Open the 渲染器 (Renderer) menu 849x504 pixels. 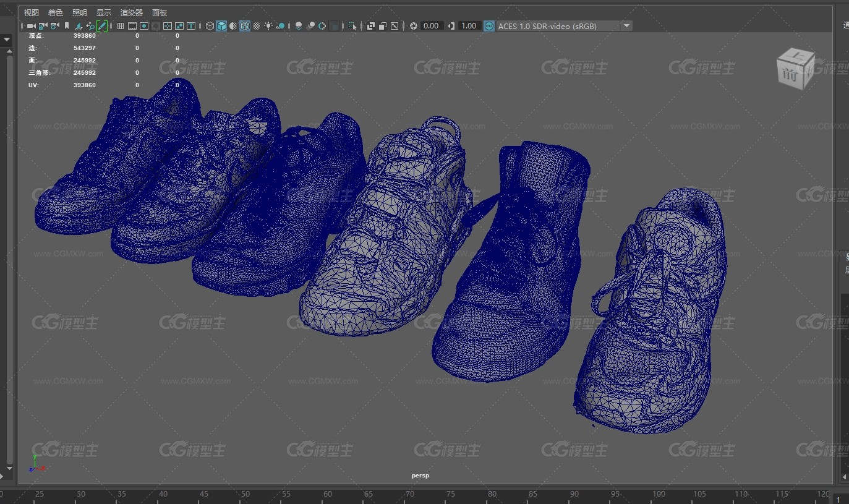[131, 12]
